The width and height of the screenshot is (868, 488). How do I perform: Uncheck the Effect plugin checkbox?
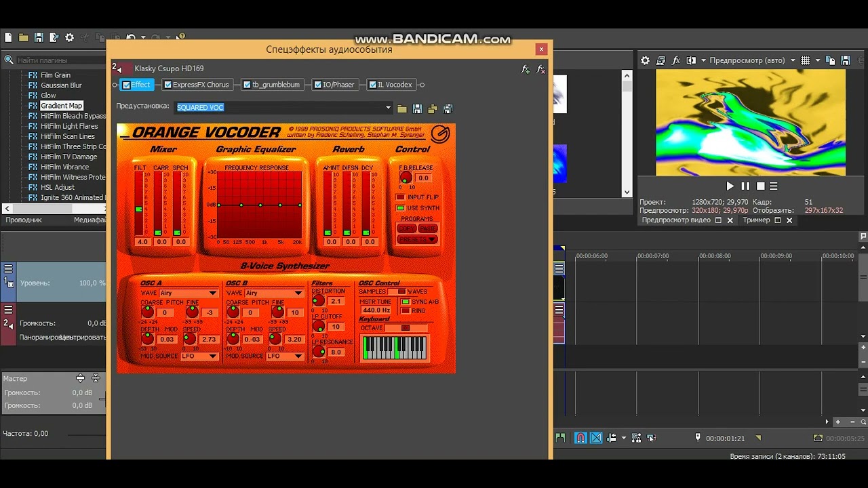126,85
